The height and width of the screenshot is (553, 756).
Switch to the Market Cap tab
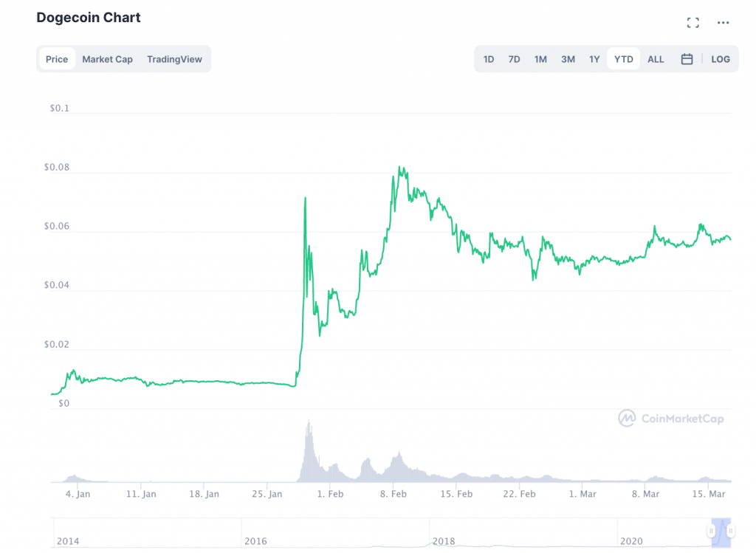tap(107, 59)
